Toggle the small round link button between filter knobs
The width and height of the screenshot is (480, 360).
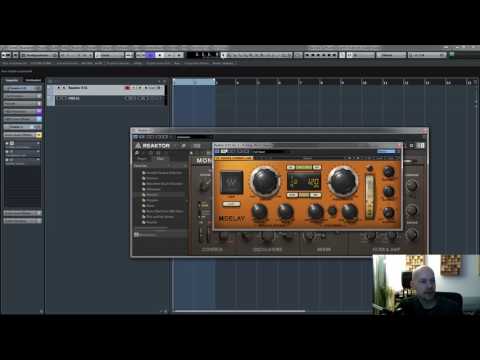332,211
